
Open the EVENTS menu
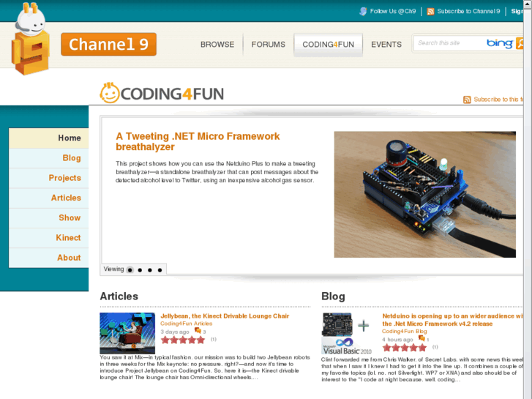pos(386,45)
